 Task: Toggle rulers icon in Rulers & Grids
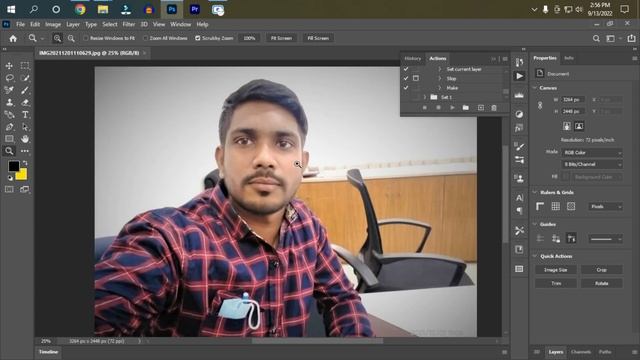540,207
